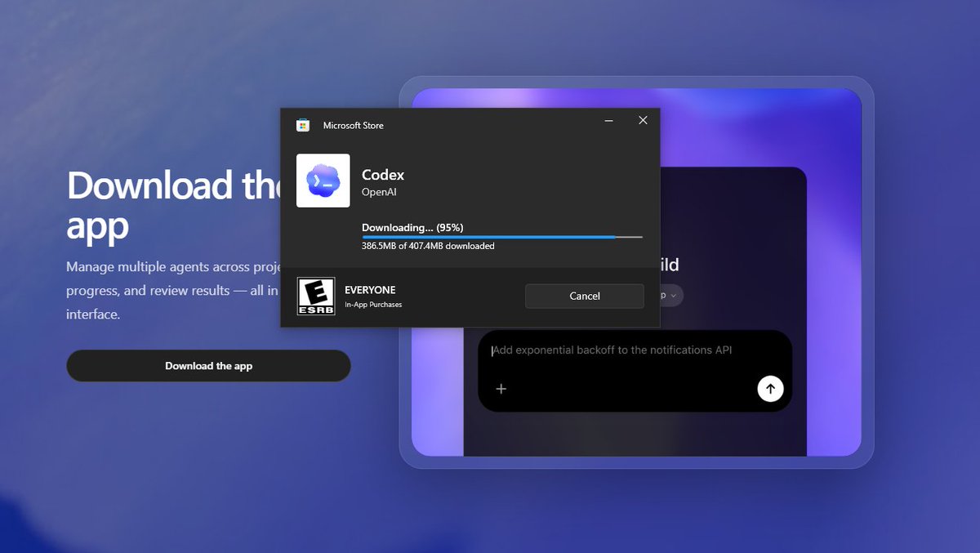Click the Download the app heading
Image resolution: width=980 pixels, height=553 pixels.
tap(174, 206)
